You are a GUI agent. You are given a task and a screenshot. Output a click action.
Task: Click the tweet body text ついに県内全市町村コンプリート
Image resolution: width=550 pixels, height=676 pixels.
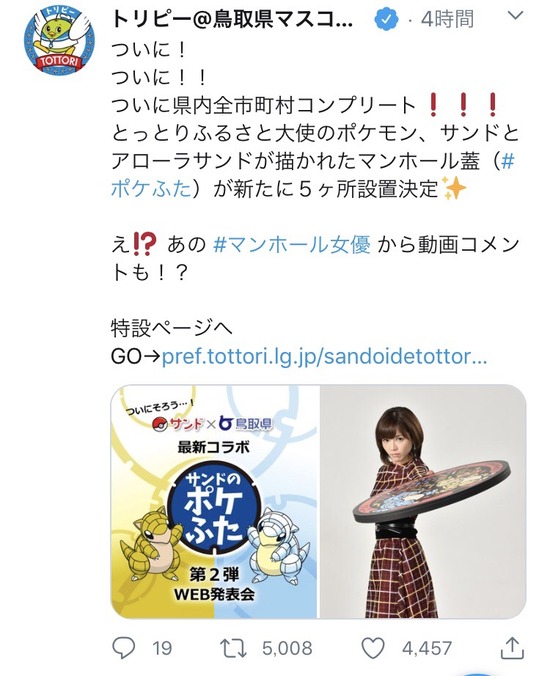click(x=263, y=105)
